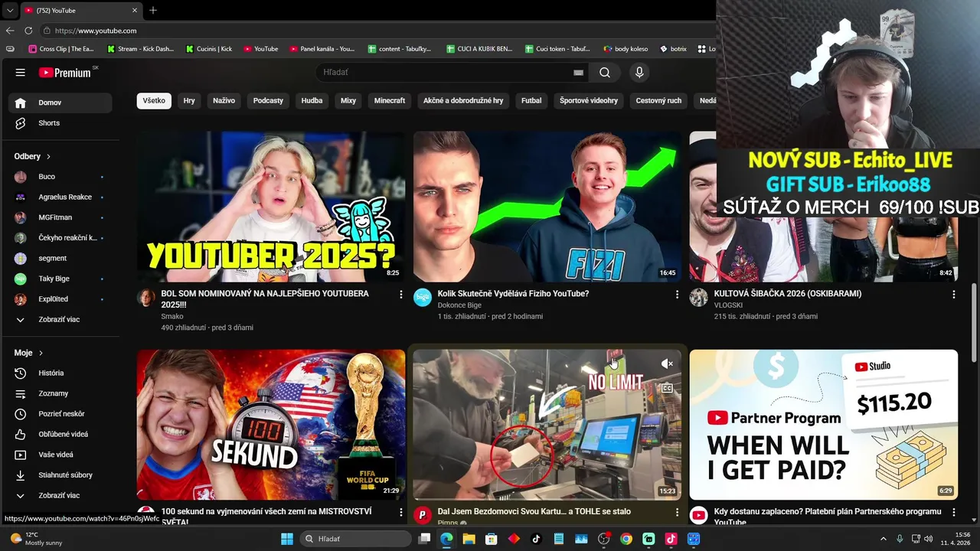Open File Explorer from taskbar
Viewport: 980px width, 551px height.
click(x=469, y=539)
